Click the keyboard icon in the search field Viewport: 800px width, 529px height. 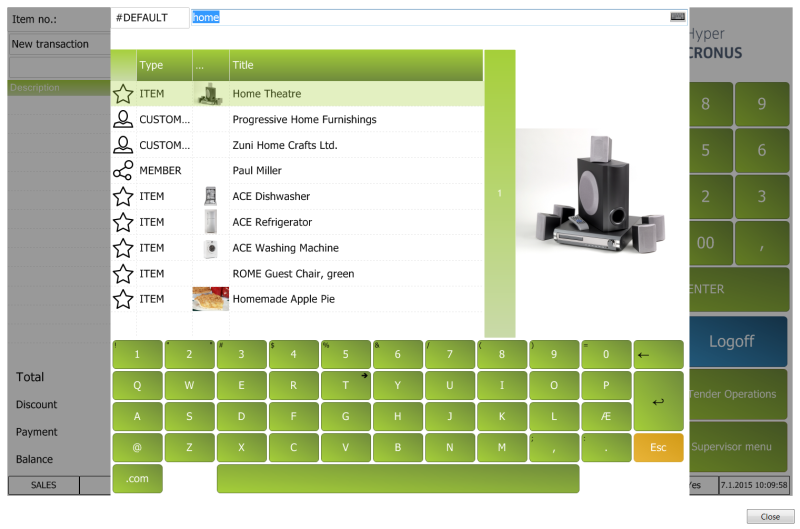pyautogui.click(x=678, y=17)
